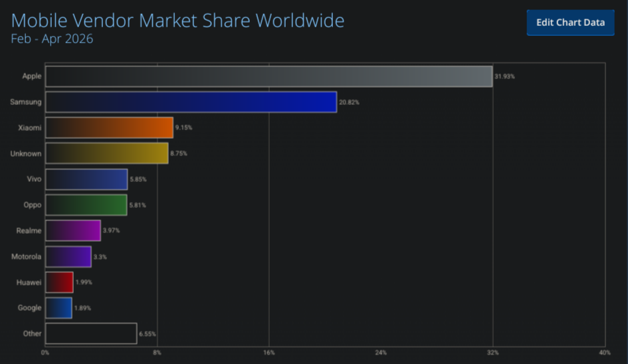Click the Huawei axis label

point(29,282)
